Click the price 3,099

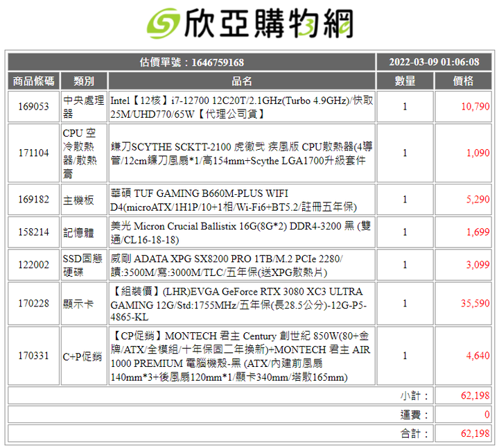(x=478, y=265)
